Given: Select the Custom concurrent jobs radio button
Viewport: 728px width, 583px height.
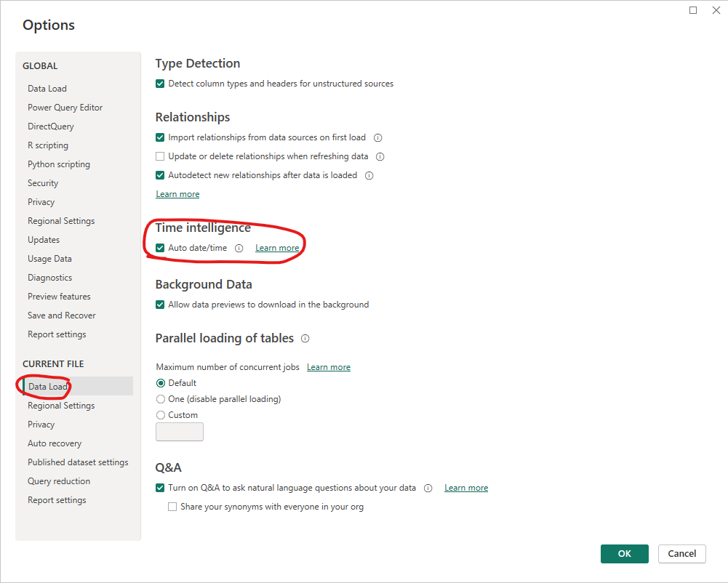Looking at the screenshot, I should pos(161,415).
